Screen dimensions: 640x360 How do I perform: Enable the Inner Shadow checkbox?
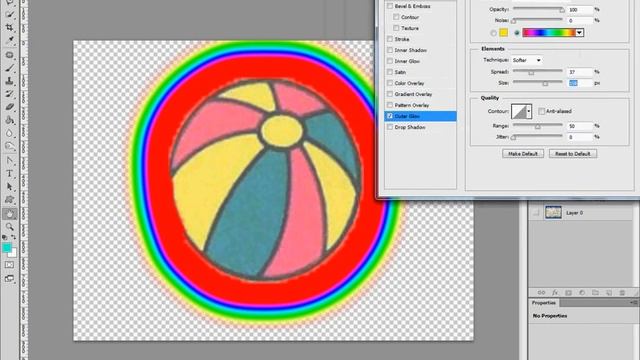pos(390,50)
